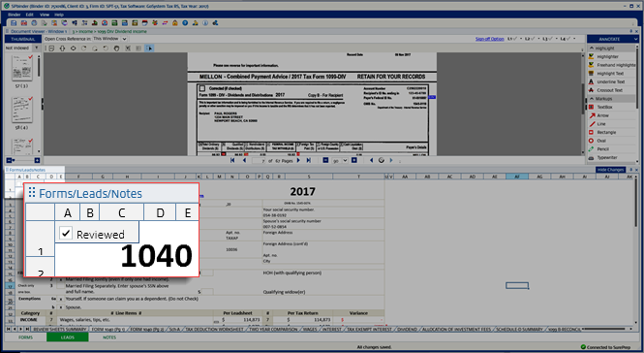The image size is (644, 353).
Task: Go to previous page in document viewer
Action: 244,160
